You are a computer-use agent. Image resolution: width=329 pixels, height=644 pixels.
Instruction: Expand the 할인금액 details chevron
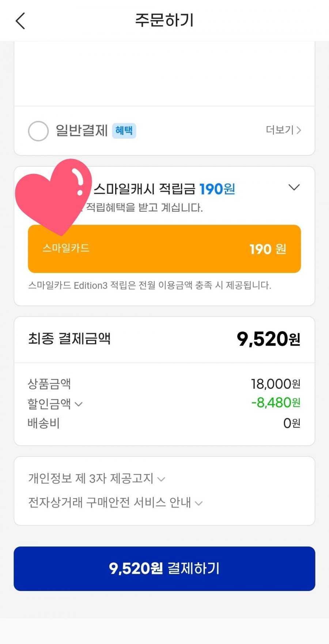click(x=79, y=404)
